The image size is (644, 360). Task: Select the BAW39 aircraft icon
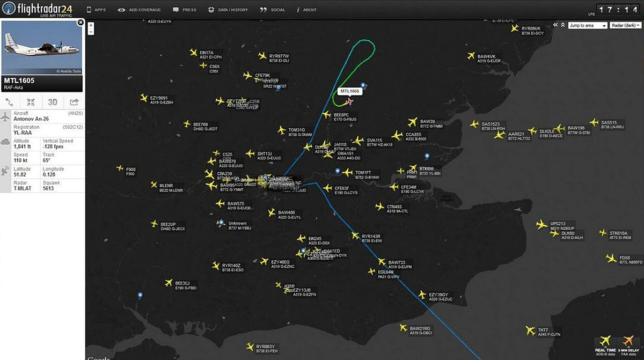tap(413, 122)
